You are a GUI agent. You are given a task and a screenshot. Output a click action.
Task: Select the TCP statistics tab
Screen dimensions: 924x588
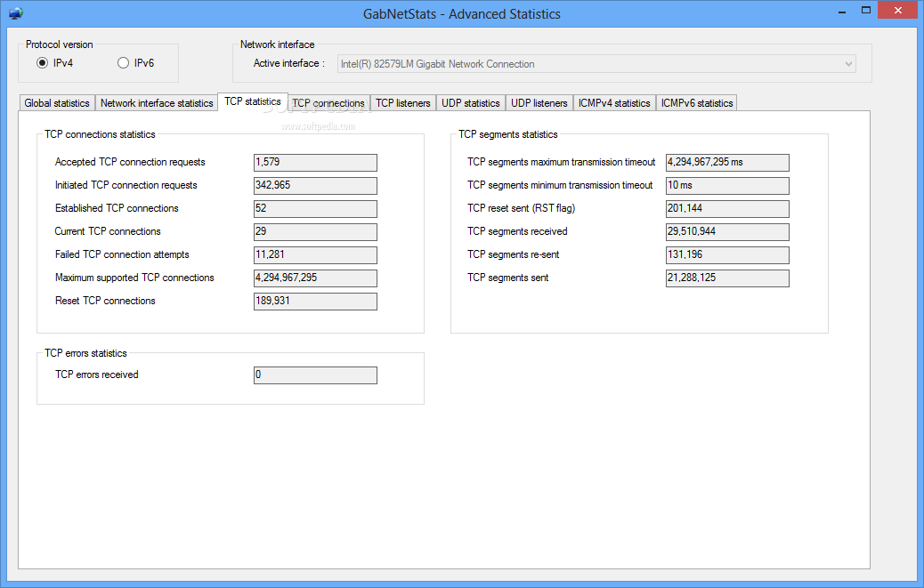(253, 101)
